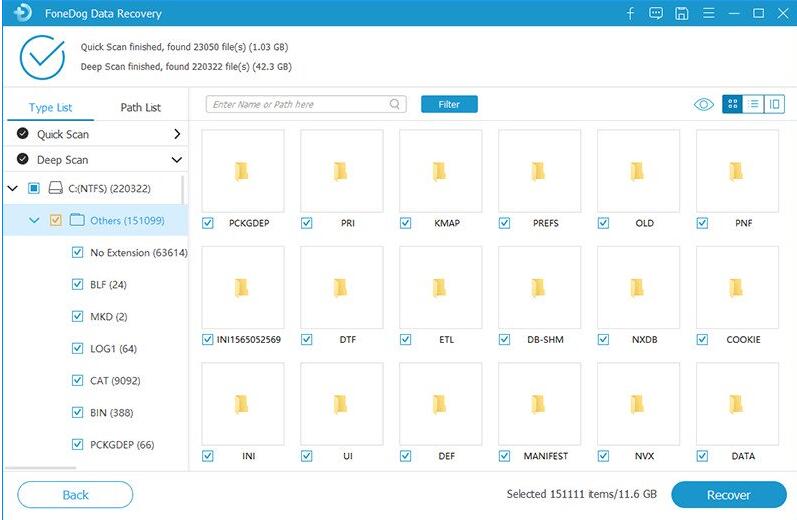Viewport: 797px width, 520px height.
Task: Open the DTF folder thumbnail
Action: click(342, 287)
